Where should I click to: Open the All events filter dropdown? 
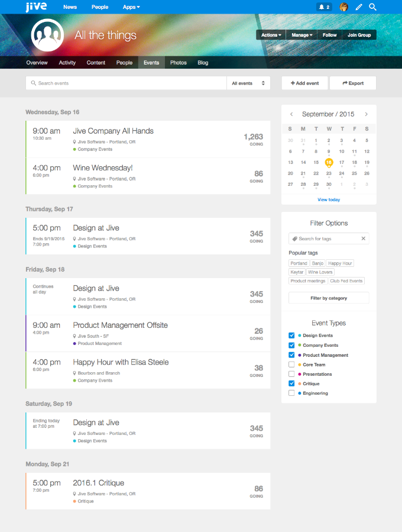248,83
